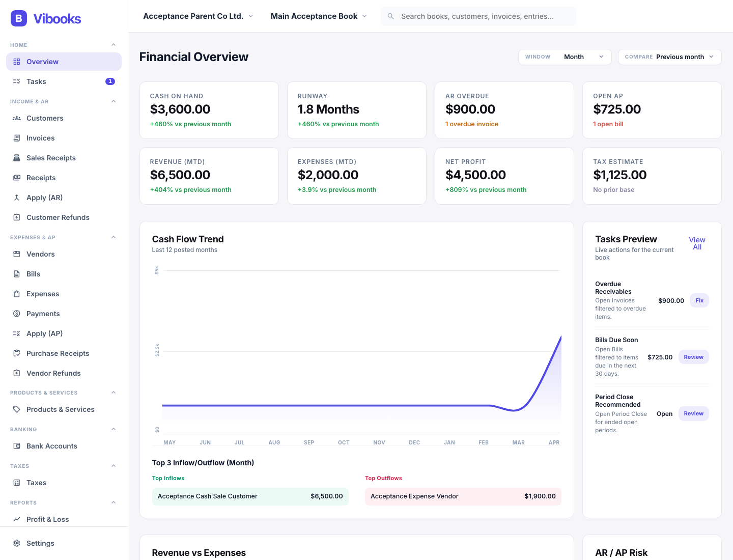Open the Invoices section from sidebar
The height and width of the screenshot is (560, 733).
pos(40,138)
